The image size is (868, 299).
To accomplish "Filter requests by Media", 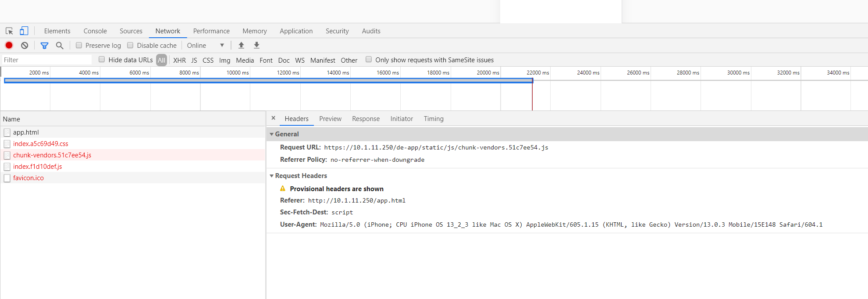I will tap(245, 60).
